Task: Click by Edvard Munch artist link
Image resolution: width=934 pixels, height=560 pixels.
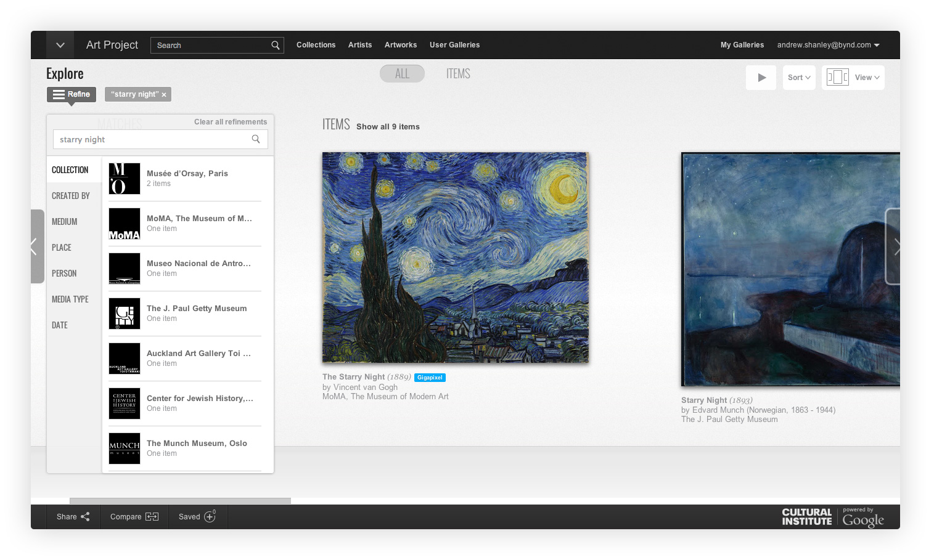Action: click(758, 410)
